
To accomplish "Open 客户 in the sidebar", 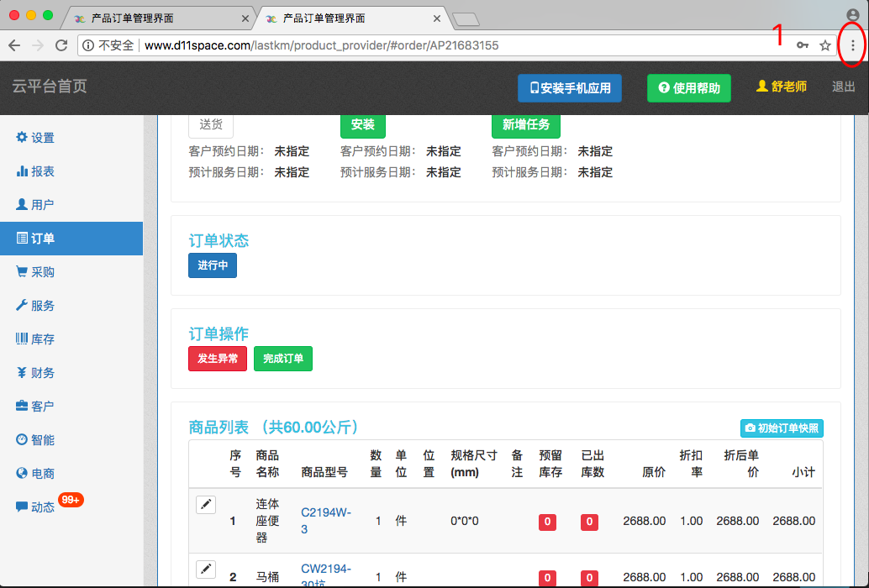I will [35, 407].
